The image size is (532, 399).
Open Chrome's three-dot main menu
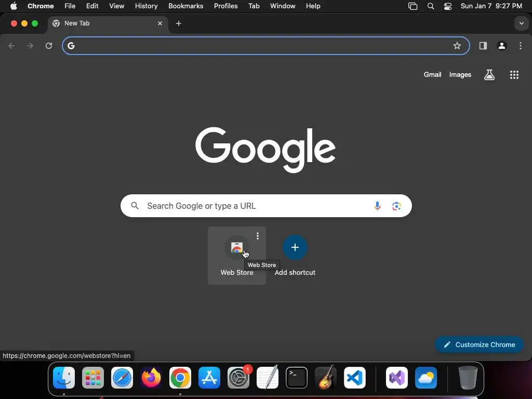tap(521, 46)
